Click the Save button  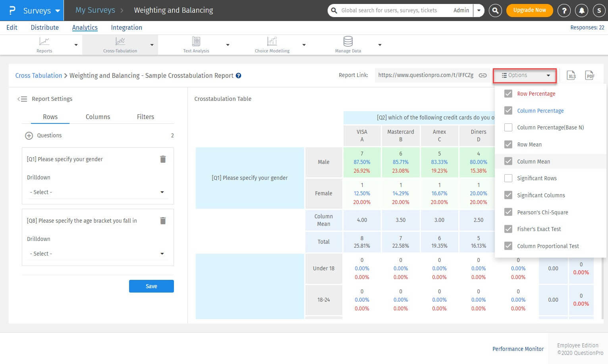(x=151, y=286)
